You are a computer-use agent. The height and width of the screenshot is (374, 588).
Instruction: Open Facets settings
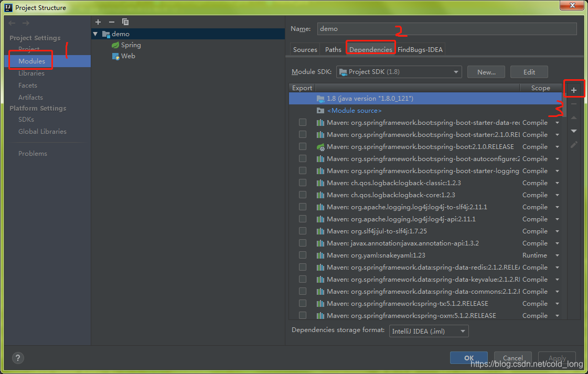click(x=28, y=86)
